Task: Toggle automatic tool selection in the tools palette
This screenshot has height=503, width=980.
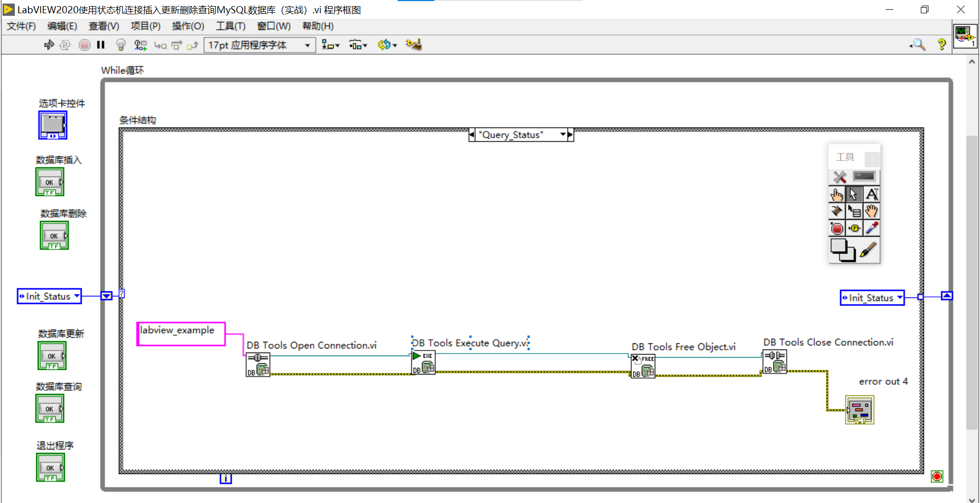Action: 839,177
